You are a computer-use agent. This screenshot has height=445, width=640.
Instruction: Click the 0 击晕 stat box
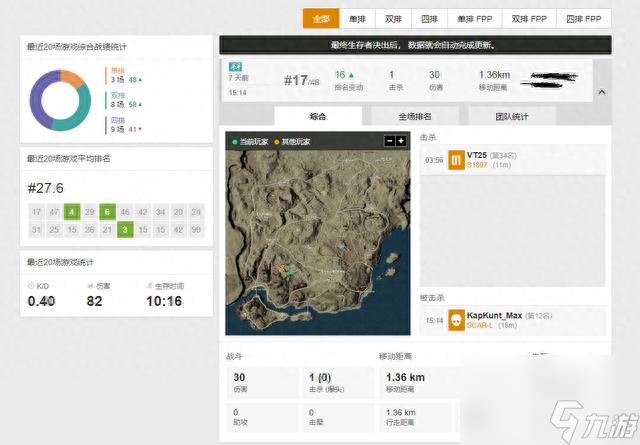[338, 417]
